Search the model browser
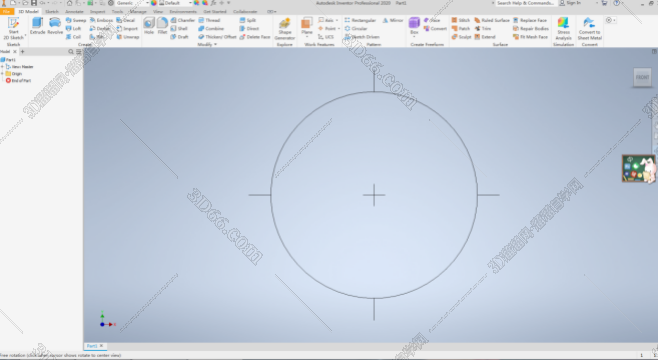Viewport: 658px width, 360px height. pyautogui.click(x=70, y=52)
